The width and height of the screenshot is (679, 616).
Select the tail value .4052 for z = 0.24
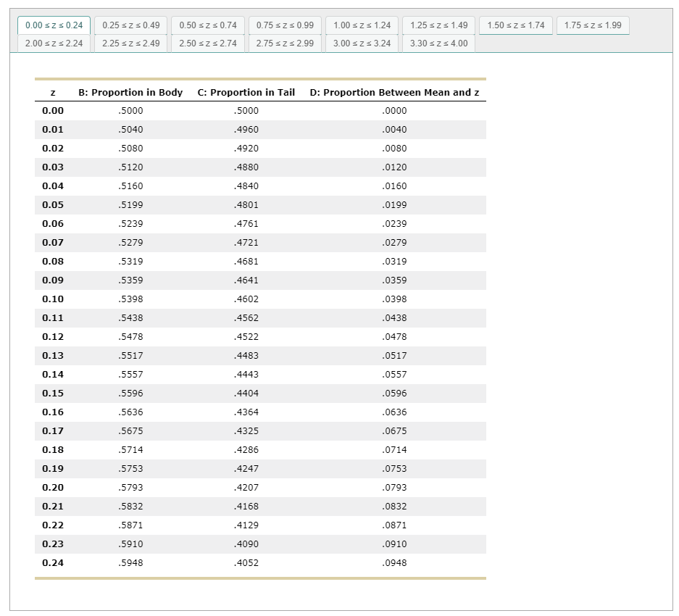pyautogui.click(x=246, y=562)
